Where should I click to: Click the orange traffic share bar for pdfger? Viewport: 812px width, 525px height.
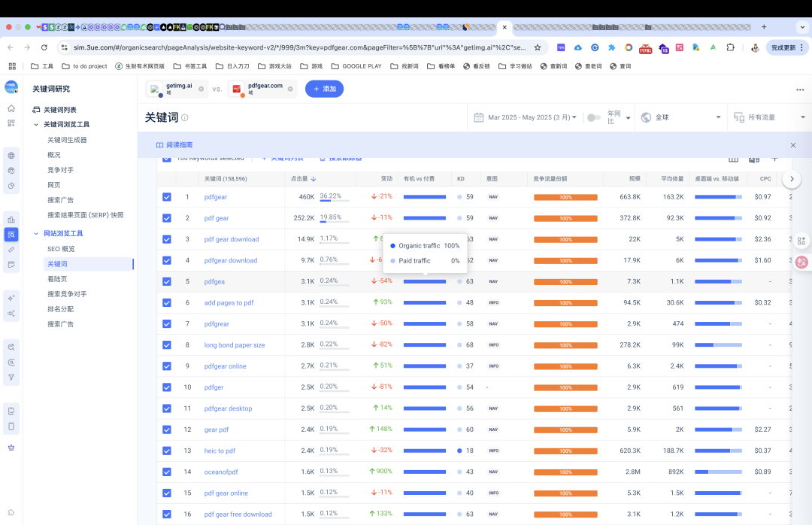(565, 387)
